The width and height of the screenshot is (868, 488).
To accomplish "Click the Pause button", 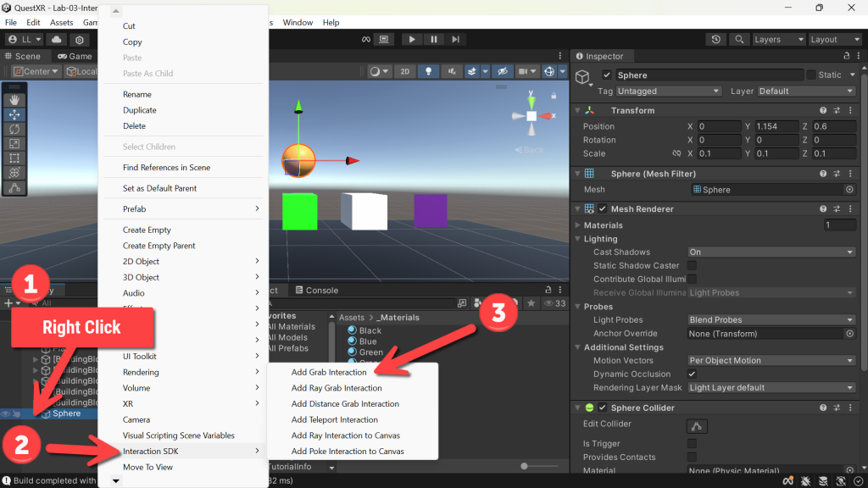I will (433, 39).
